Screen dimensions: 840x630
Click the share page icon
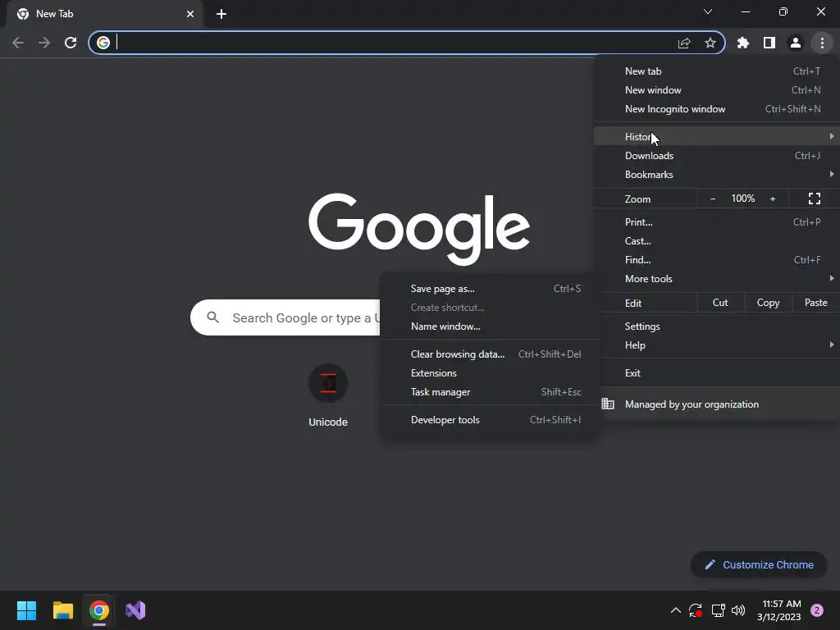[683, 43]
